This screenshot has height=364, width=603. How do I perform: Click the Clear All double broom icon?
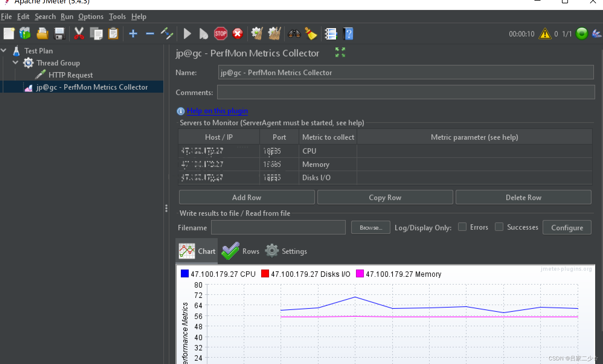pos(274,34)
